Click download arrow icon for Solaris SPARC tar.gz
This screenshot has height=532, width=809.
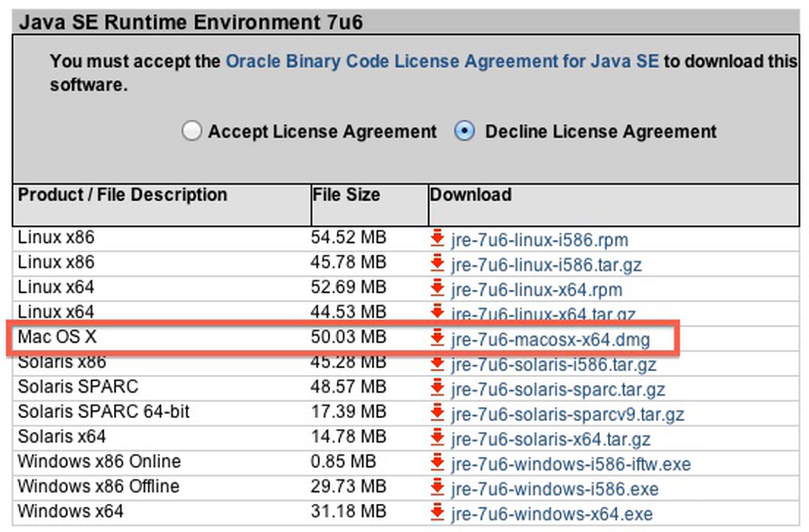point(437,388)
